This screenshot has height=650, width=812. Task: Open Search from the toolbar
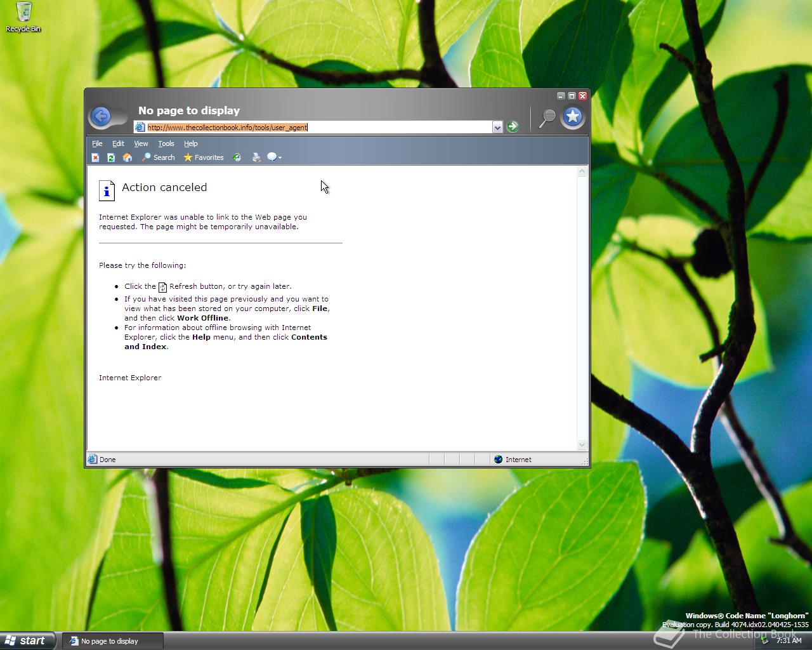158,157
